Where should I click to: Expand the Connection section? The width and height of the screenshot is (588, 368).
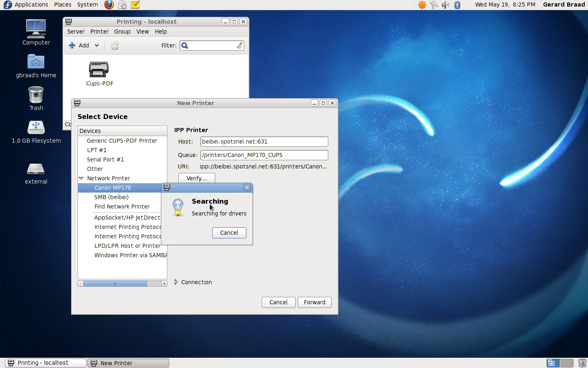176,282
